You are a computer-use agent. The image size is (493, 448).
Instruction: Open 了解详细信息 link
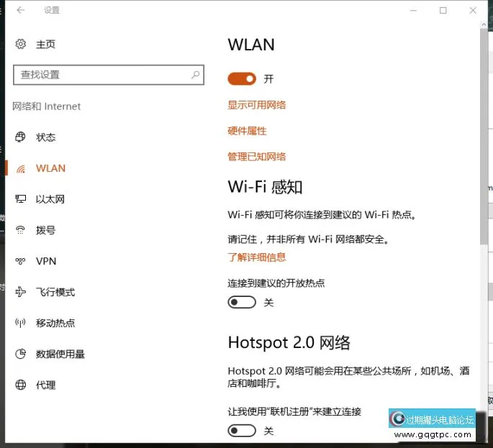click(x=256, y=257)
